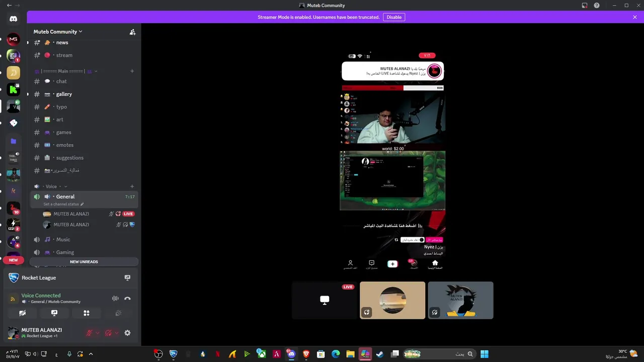Open Steam from taskbar
The image size is (644, 362).
click(379, 354)
